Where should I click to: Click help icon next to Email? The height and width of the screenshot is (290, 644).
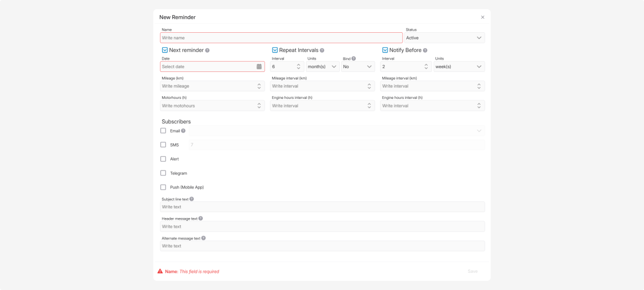tap(183, 130)
